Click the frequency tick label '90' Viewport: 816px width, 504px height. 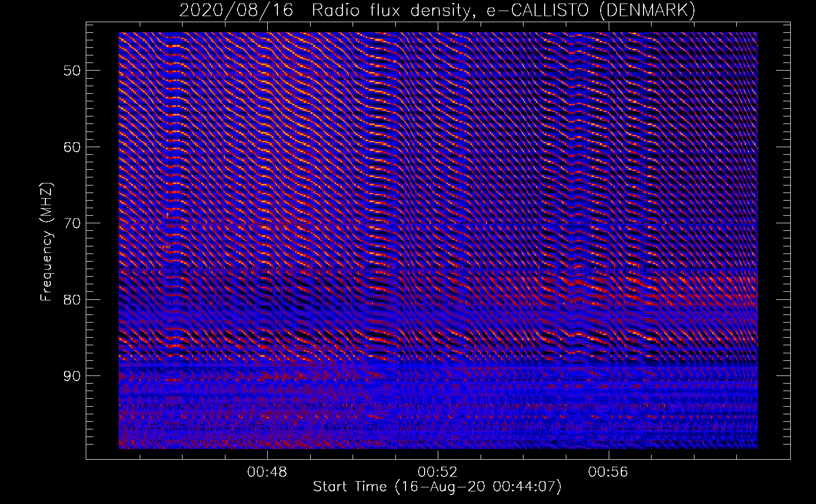(72, 376)
